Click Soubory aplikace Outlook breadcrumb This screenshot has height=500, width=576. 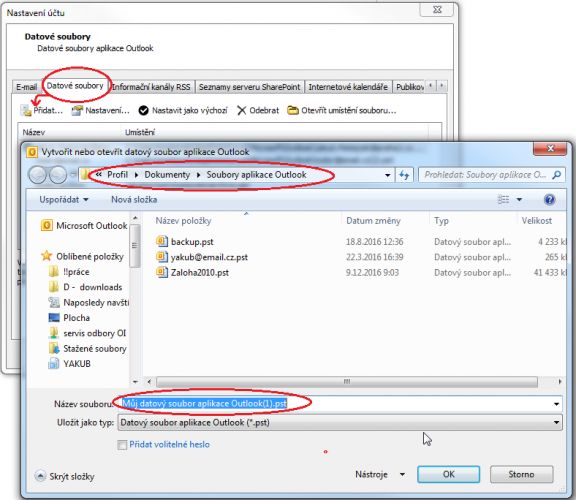pos(256,175)
